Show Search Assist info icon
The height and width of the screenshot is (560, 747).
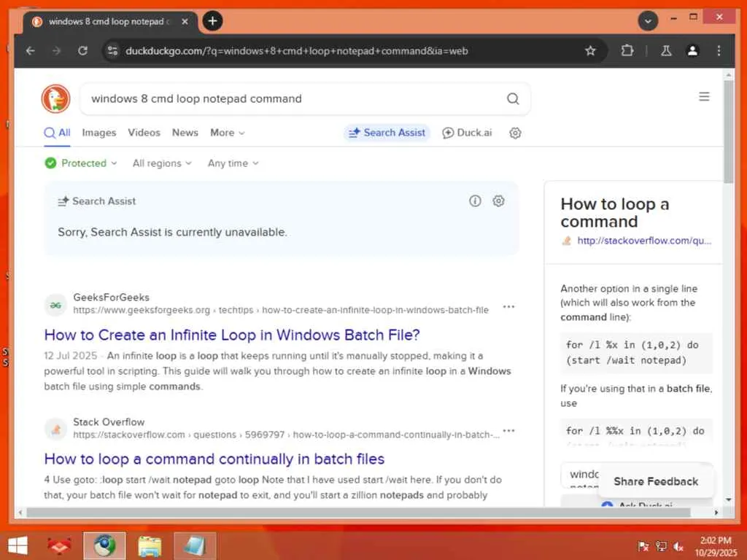(475, 201)
